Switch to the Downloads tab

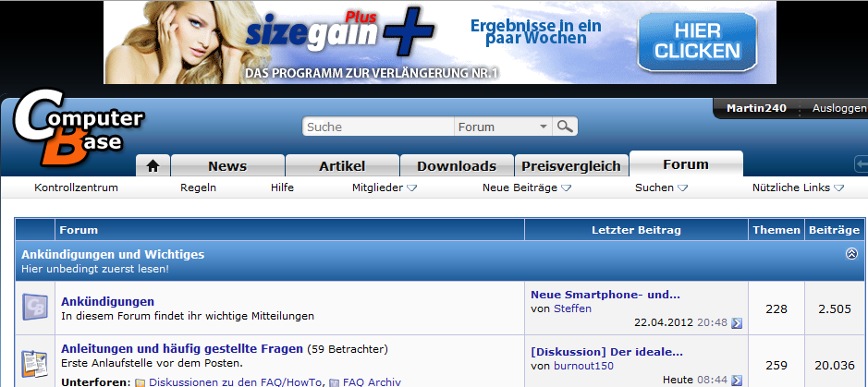(x=457, y=166)
